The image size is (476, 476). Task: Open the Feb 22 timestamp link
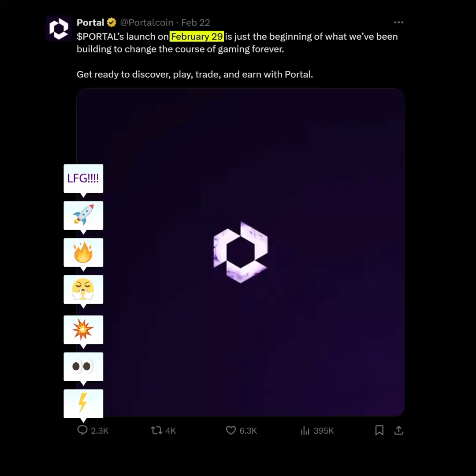(x=196, y=22)
